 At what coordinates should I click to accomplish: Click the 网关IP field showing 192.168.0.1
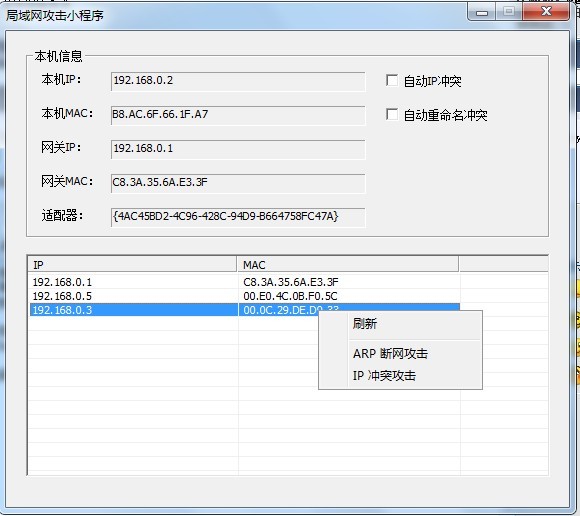238,149
